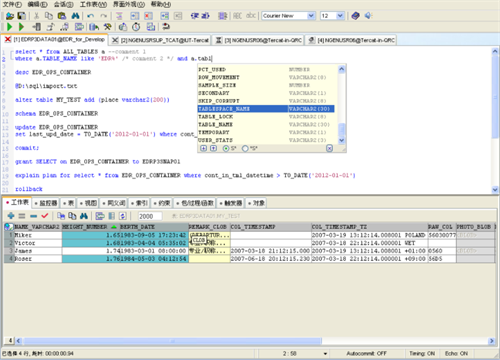Click the grid horizontal scrollbar right arrow
This screenshot has height=360, width=500.
(492, 341)
